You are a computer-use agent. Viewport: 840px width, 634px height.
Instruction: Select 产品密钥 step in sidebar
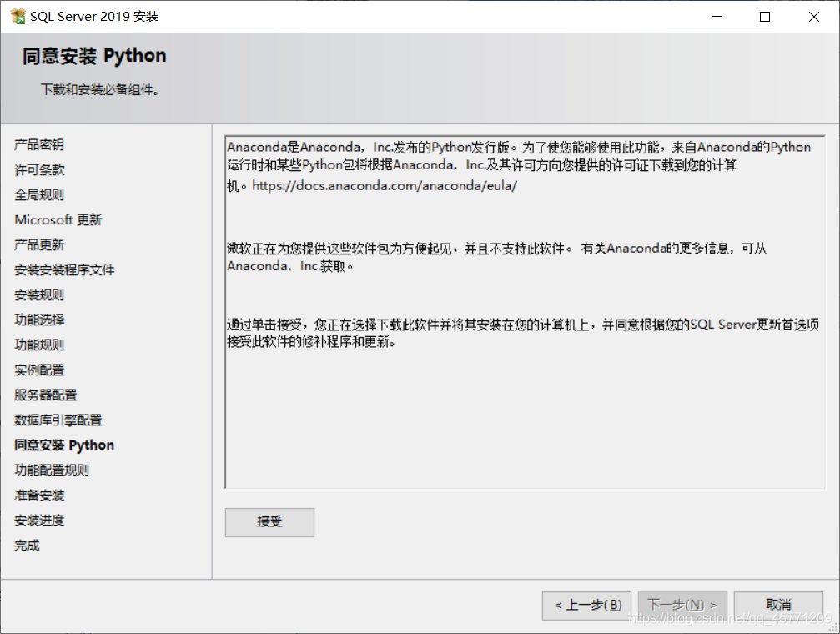coord(39,144)
